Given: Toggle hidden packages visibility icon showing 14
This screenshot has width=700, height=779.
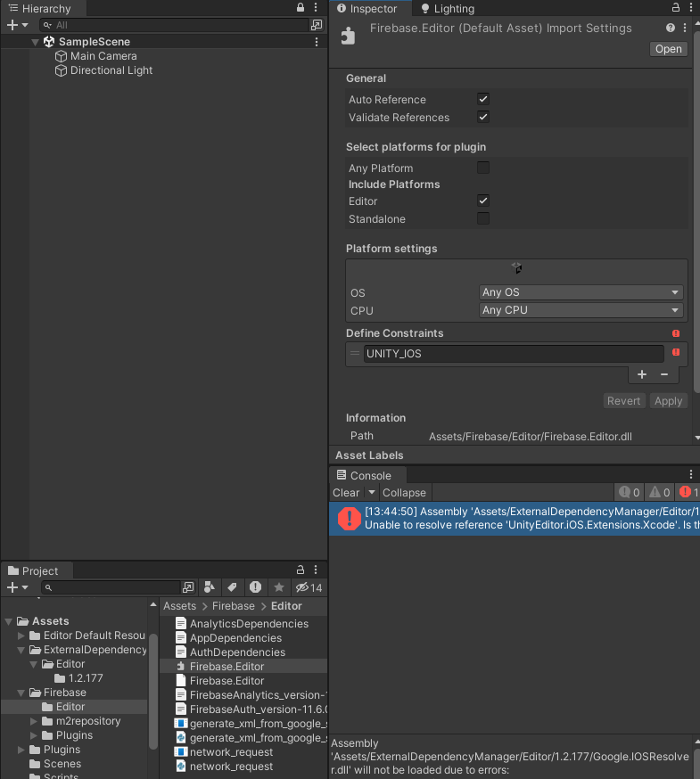Looking at the screenshot, I should click(309, 587).
